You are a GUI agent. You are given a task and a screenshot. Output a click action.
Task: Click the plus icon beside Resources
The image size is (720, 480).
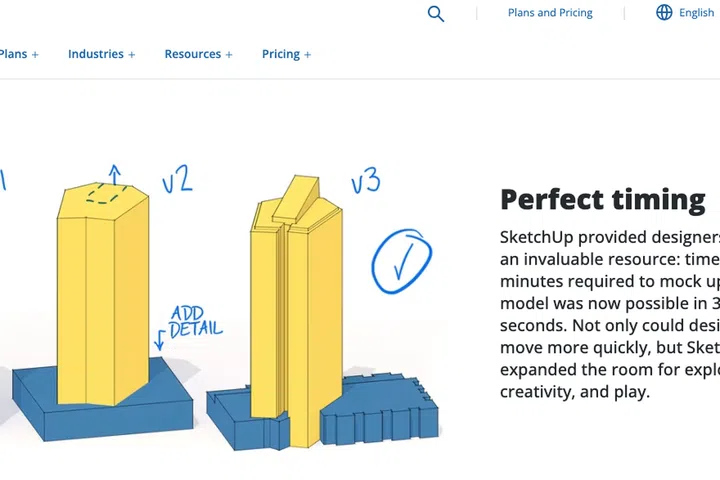tap(229, 55)
